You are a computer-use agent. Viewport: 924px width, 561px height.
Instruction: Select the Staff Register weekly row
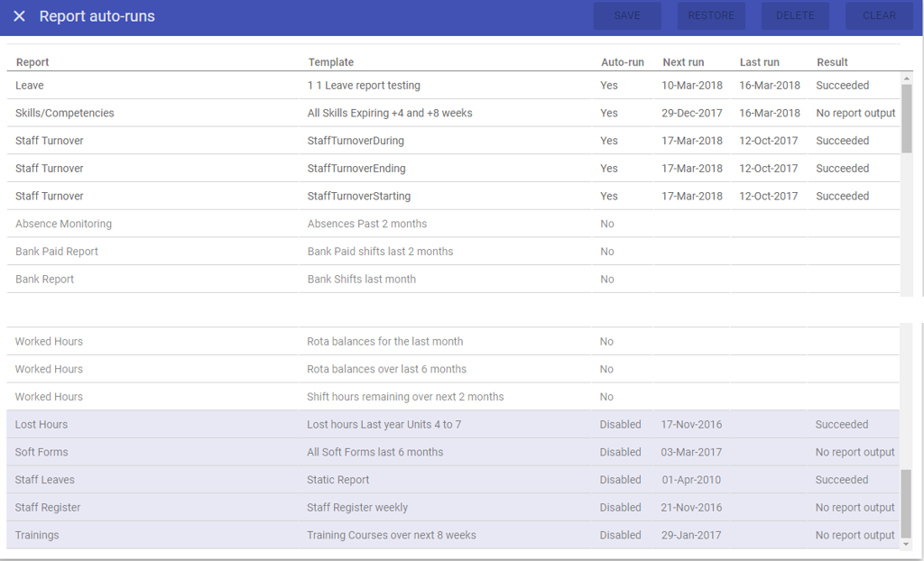pos(357,508)
